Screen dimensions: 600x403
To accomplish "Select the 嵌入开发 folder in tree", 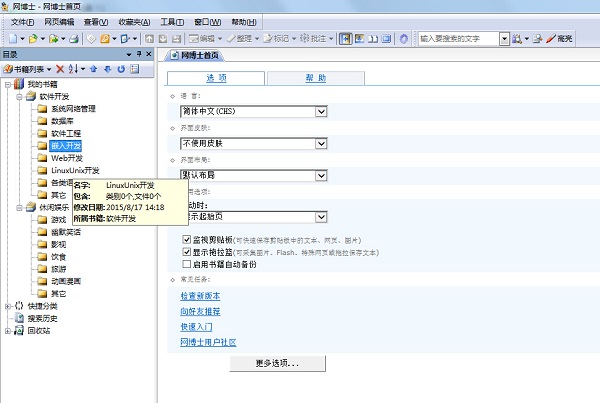I will (x=66, y=145).
